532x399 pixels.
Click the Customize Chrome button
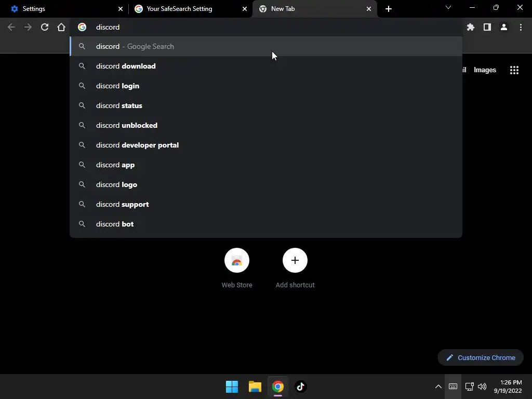click(481, 357)
